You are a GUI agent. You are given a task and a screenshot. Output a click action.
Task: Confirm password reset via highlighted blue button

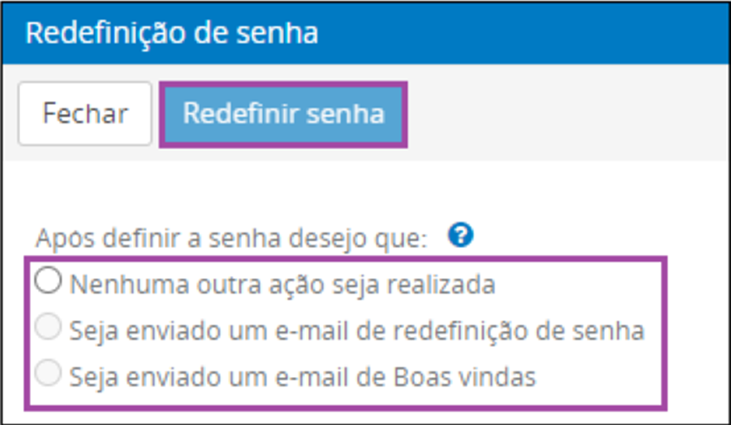(x=283, y=114)
